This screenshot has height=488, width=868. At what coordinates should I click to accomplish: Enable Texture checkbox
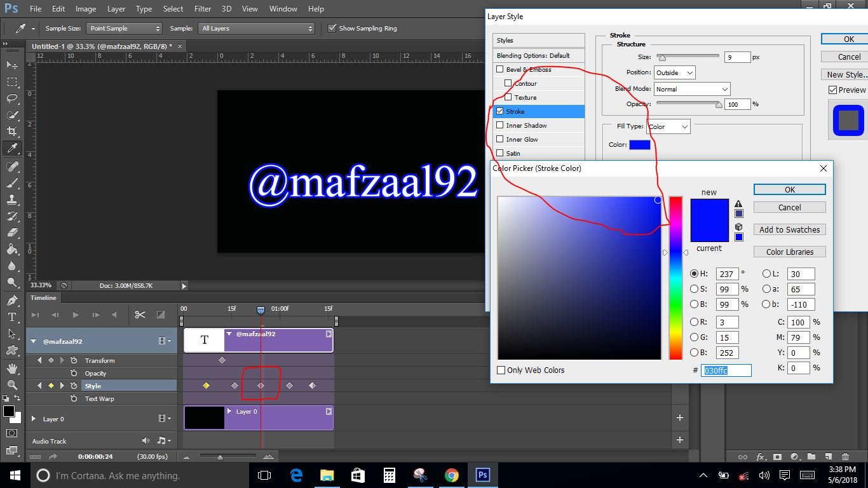(508, 97)
